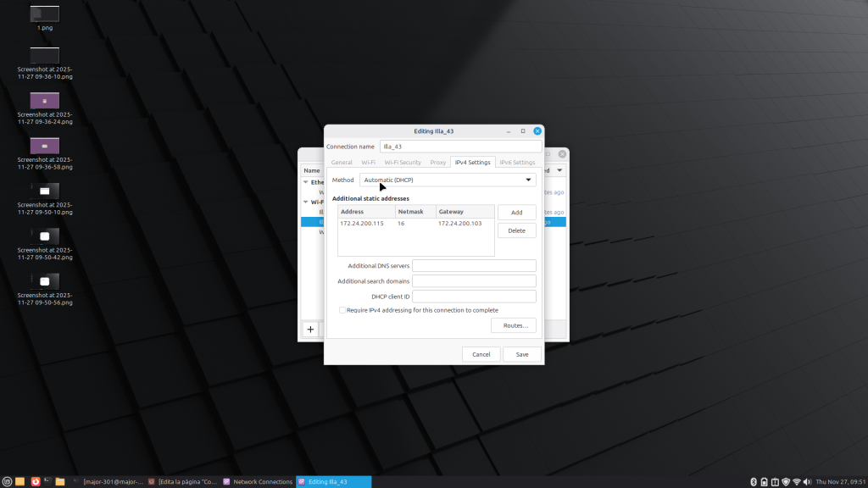This screenshot has height=488, width=868.
Task: Switch to the Wi-Fi Security tab
Action: click(402, 162)
